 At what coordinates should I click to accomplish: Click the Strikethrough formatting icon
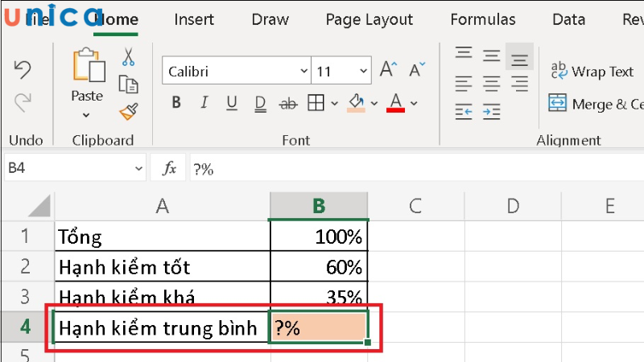click(x=287, y=103)
